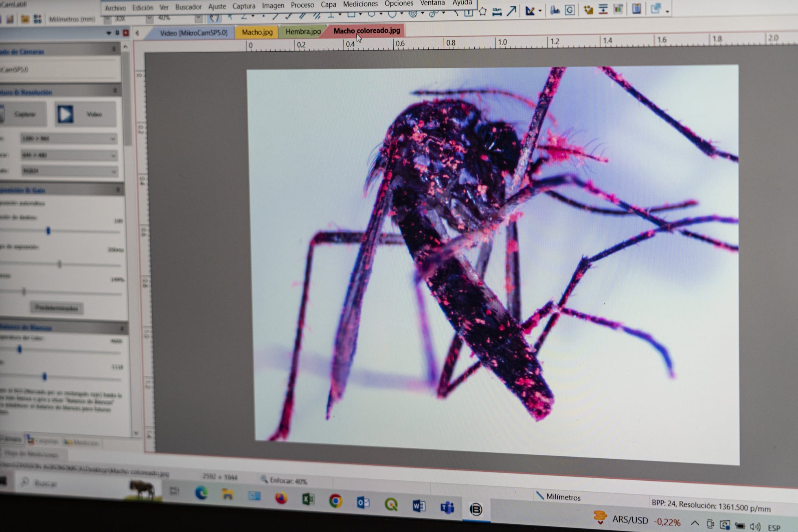Viewport: 798px width, 532px height.
Task: Select the measurement pointer tool
Action: tap(230, 15)
